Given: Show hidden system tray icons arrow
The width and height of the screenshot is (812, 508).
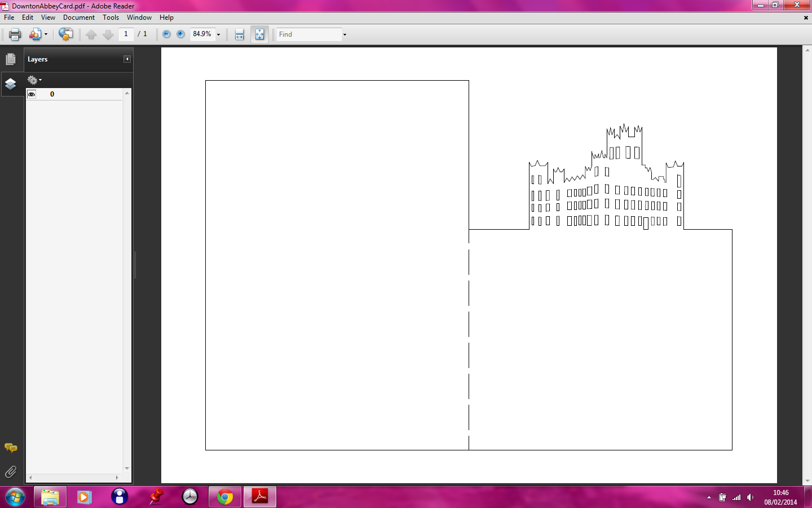Looking at the screenshot, I should point(709,497).
